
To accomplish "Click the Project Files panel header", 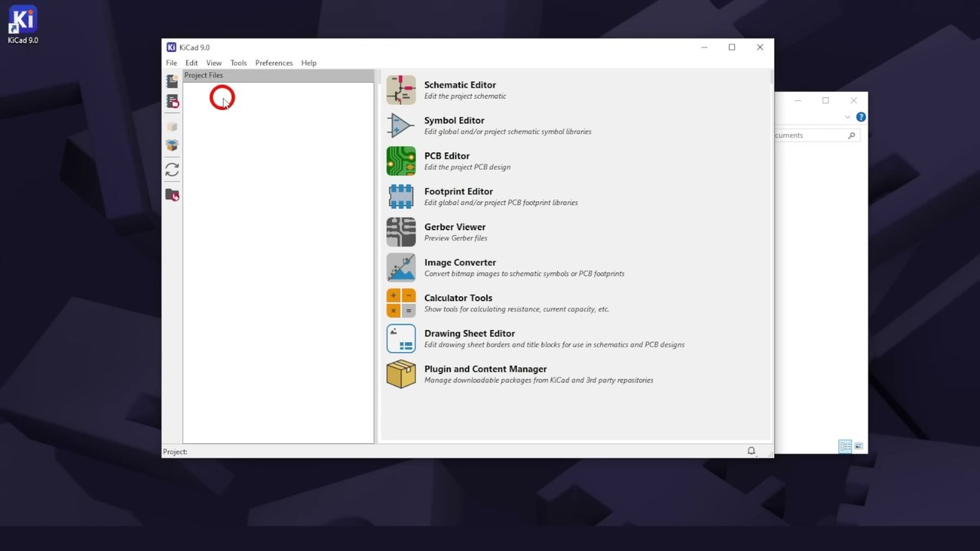I will click(x=278, y=75).
